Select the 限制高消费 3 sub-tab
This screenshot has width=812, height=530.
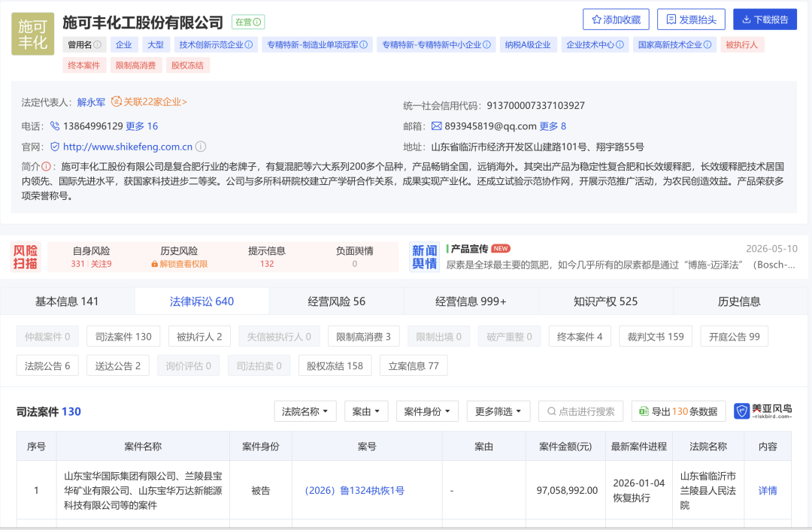point(364,337)
